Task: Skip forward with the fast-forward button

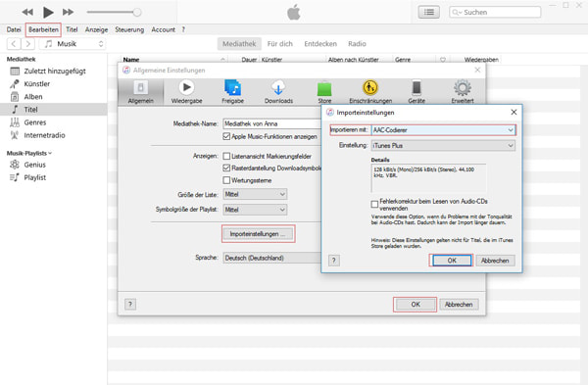Action: (x=68, y=12)
